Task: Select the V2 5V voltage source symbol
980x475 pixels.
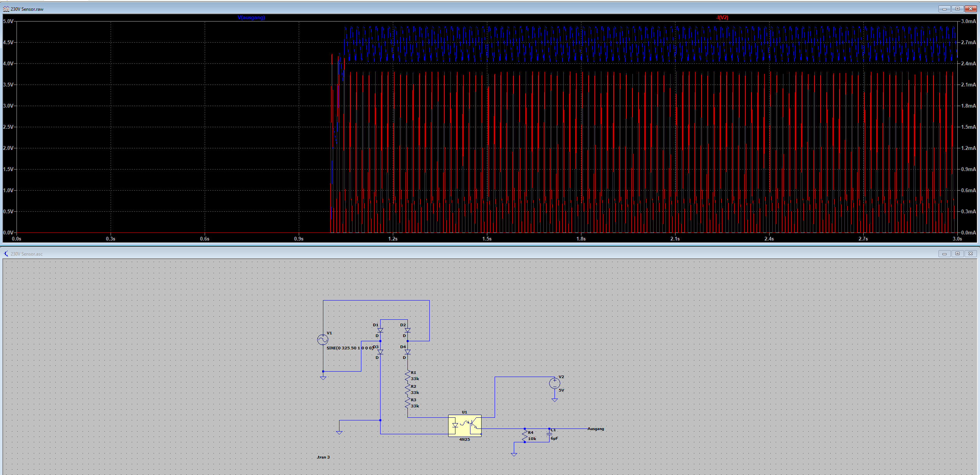Action: (x=555, y=383)
